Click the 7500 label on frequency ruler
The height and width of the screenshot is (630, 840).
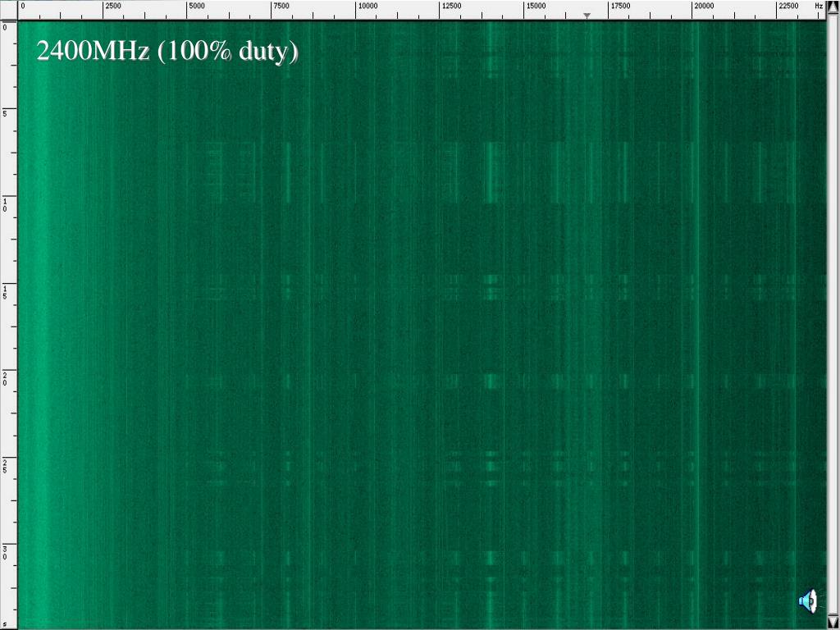pyautogui.click(x=281, y=6)
